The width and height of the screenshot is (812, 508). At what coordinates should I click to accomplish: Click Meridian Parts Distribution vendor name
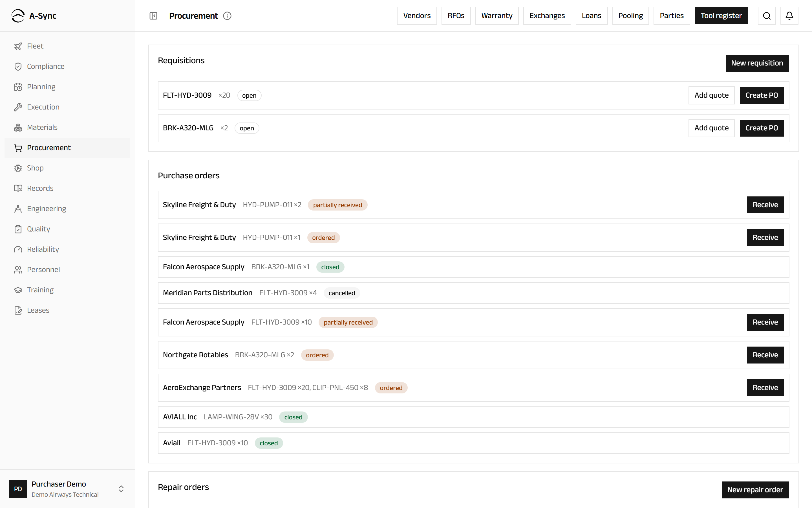click(x=207, y=293)
